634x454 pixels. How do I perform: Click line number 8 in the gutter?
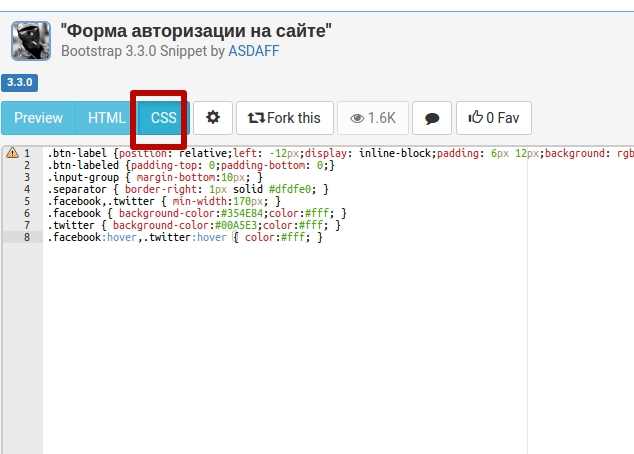[27, 237]
